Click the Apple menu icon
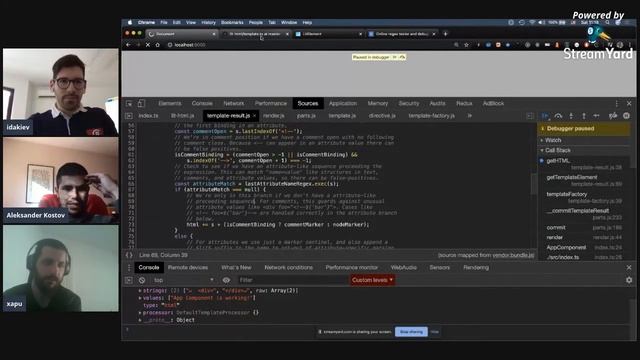This screenshot has width=640, height=360. click(x=130, y=22)
